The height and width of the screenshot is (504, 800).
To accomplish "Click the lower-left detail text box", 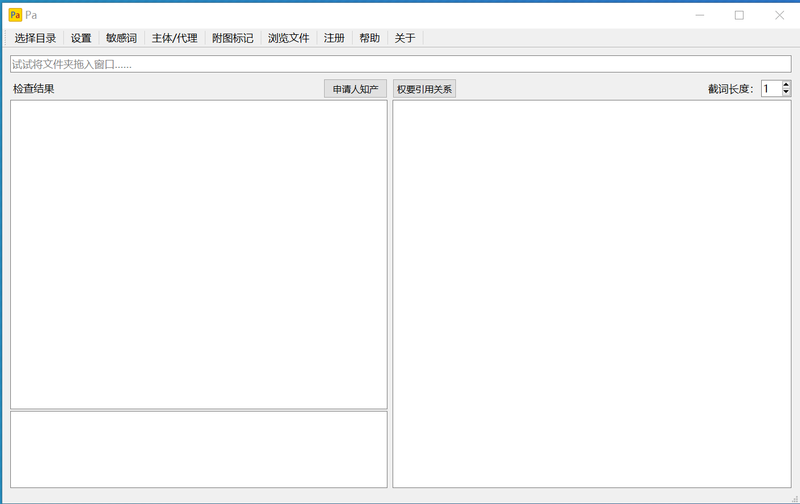I will click(x=199, y=449).
